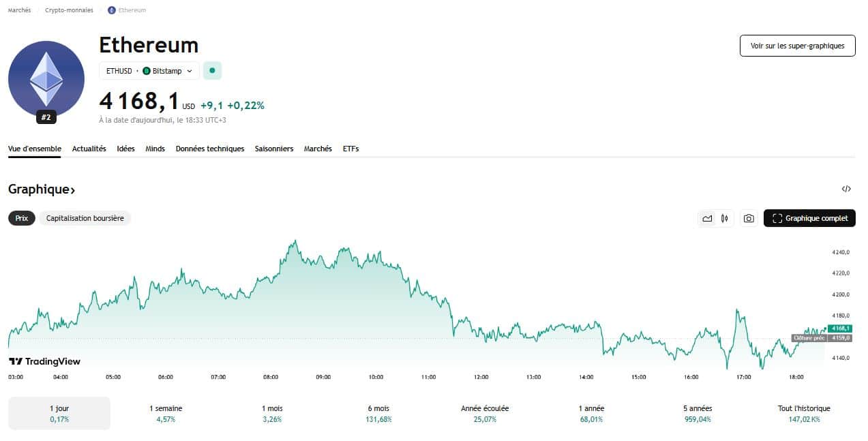
Task: Click the green market status indicator
Action: (212, 70)
